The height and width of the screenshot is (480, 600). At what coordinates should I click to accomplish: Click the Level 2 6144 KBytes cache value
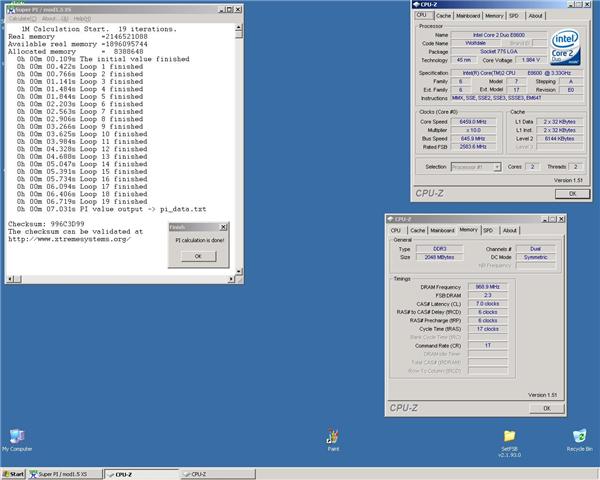559,139
